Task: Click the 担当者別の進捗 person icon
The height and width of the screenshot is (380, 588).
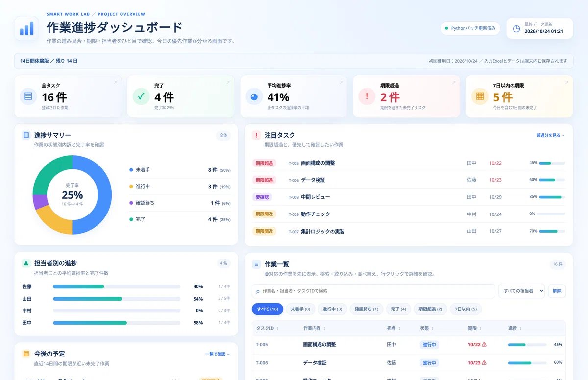Action: point(26,263)
